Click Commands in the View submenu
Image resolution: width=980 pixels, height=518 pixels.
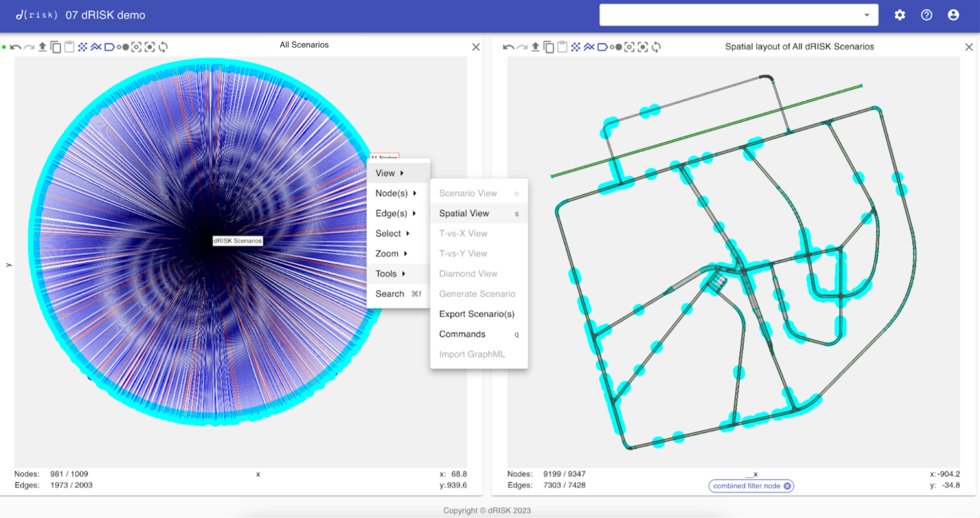click(x=462, y=334)
